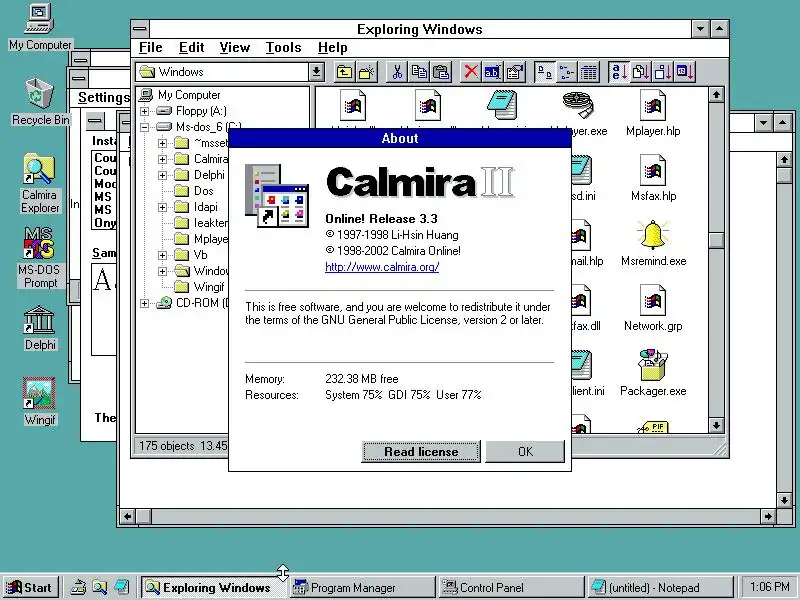The image size is (800, 600).
Task: Expand the Floppy (A:) drive node
Action: pos(144,111)
